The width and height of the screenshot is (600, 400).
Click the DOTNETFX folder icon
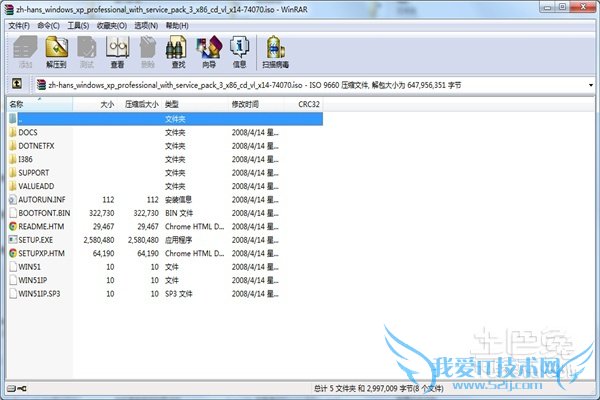(13, 146)
